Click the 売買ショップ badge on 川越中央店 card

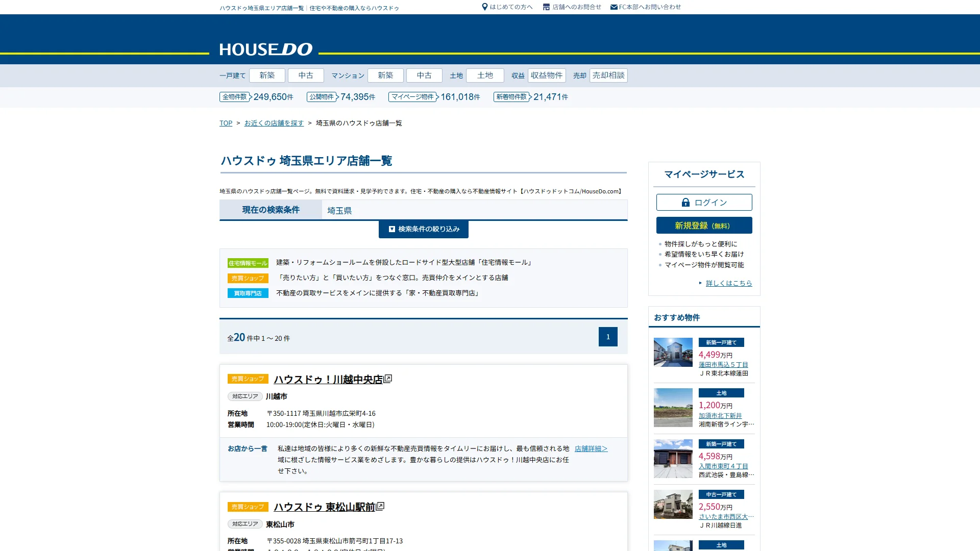[x=248, y=379]
